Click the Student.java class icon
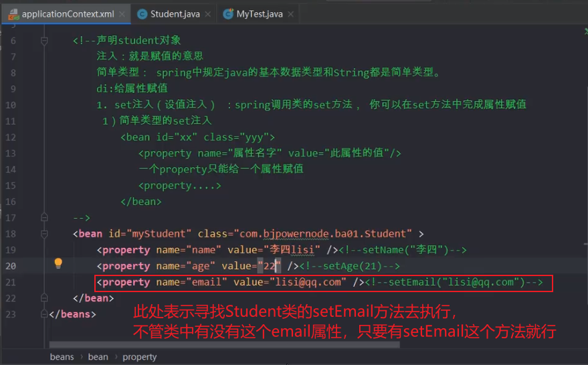This screenshot has width=588, height=365. (142, 14)
